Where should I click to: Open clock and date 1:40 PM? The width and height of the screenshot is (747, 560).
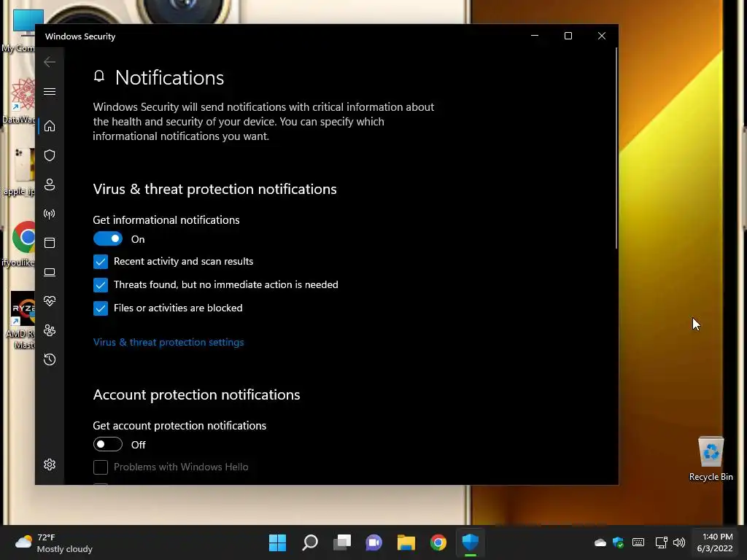point(715,542)
